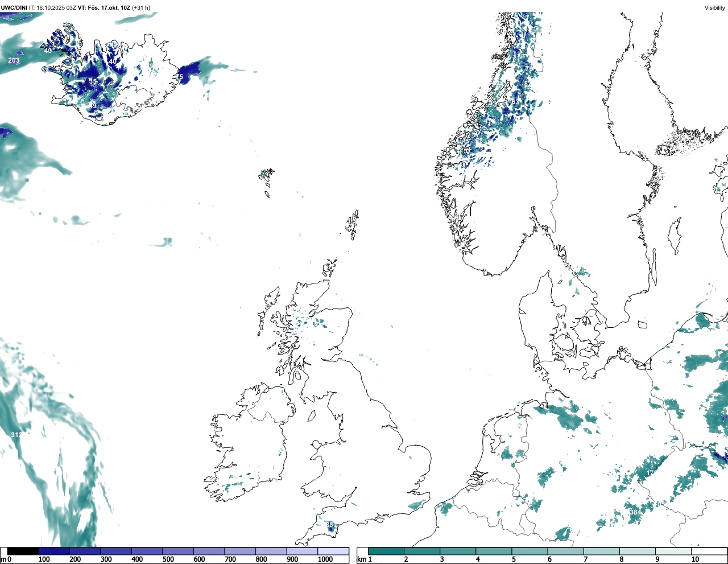Image resolution: width=728 pixels, height=564 pixels.
Task: Click the '(+31 h)' forecast offset text
Action: pyautogui.click(x=141, y=7)
